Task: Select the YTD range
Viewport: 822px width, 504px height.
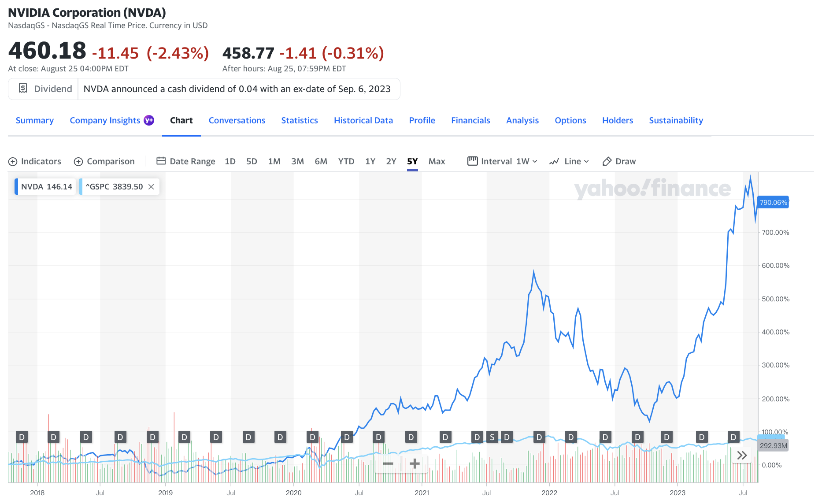Action: (346, 161)
